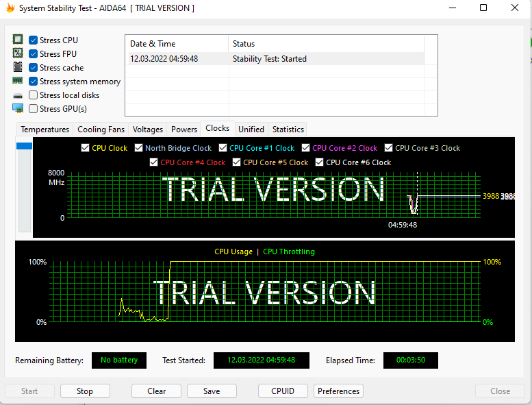Click the No battery status field
The height and width of the screenshot is (405, 532).
[119, 360]
